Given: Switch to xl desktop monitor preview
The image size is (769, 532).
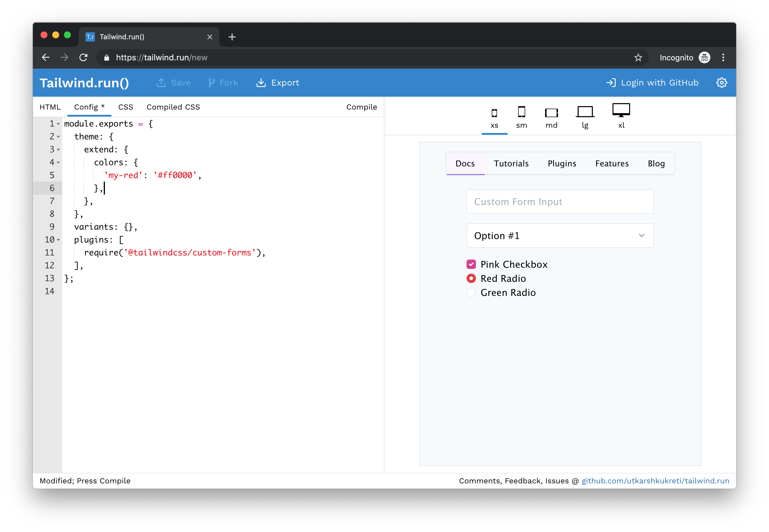Looking at the screenshot, I should pos(621,110).
